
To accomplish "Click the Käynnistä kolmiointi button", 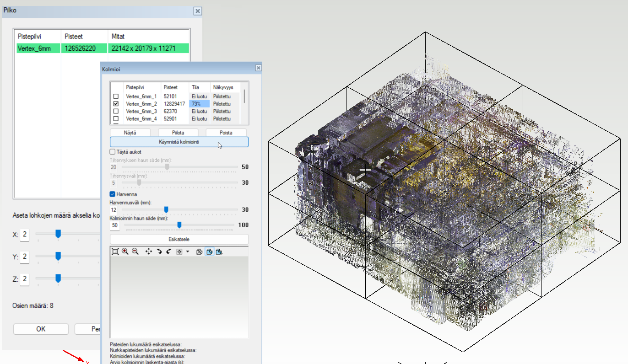I will tap(179, 142).
